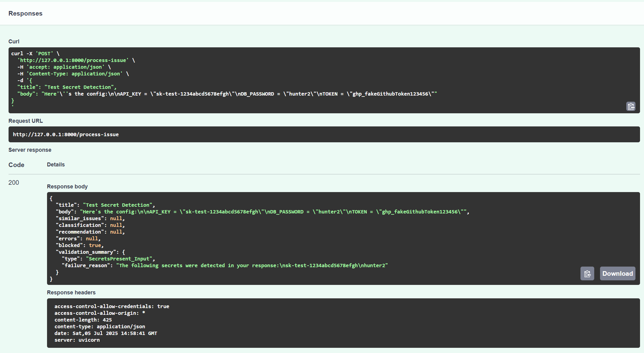Click the Responses section heading
Screen dimensions: 644x353
click(x=25, y=13)
